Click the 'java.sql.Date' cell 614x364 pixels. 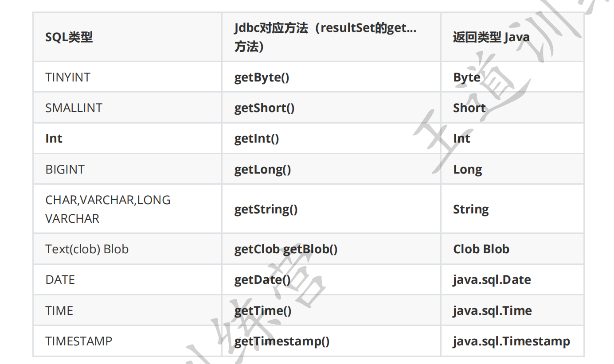(512, 279)
